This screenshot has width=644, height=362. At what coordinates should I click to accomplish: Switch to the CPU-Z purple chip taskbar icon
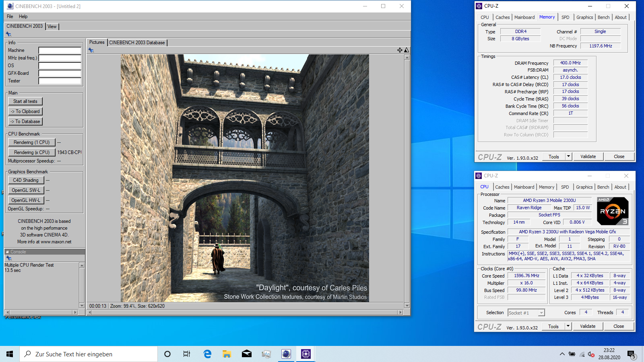coord(306,354)
